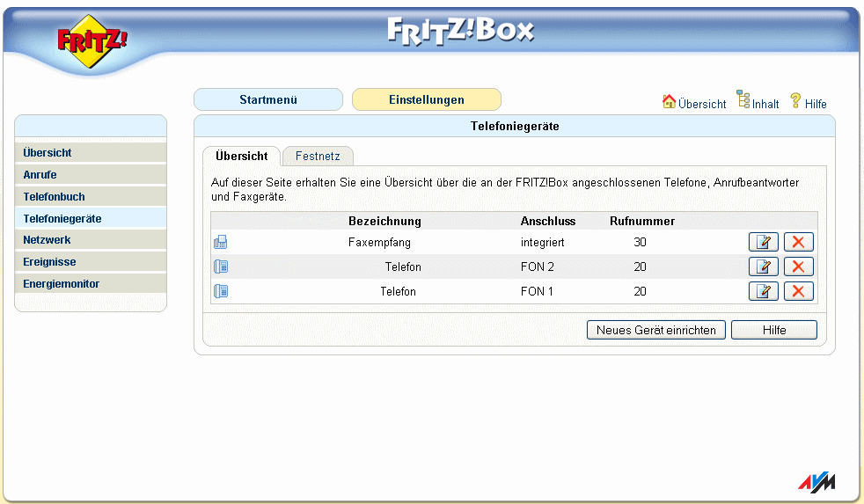Open the Hilfe question mark link
This screenshot has width=864, height=504.
[x=809, y=102]
